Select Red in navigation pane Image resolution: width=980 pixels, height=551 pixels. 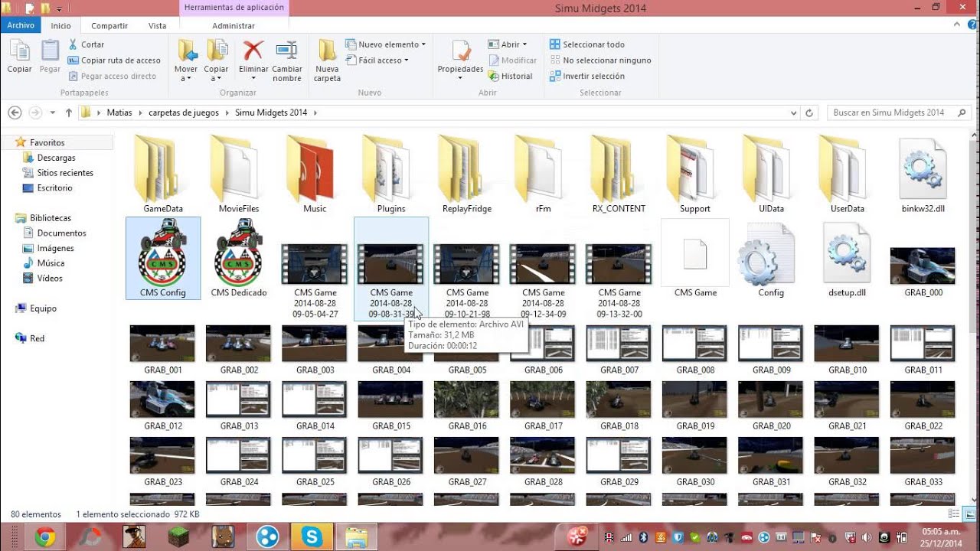pos(37,338)
